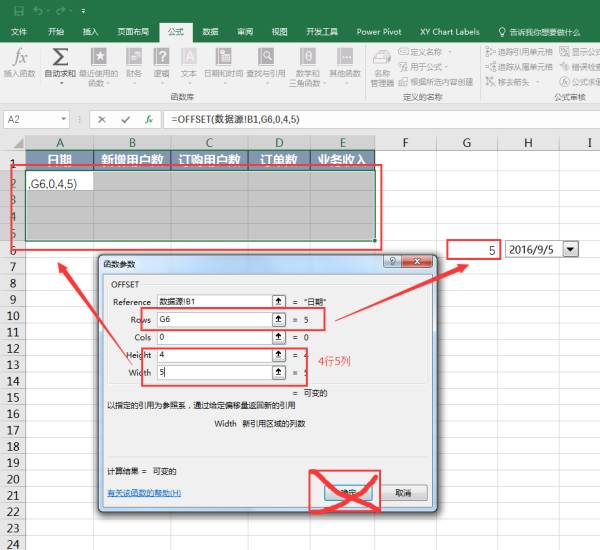Expand the AutoSum dropdown arrow
Viewport: 600px width, 550px height.
click(61, 83)
